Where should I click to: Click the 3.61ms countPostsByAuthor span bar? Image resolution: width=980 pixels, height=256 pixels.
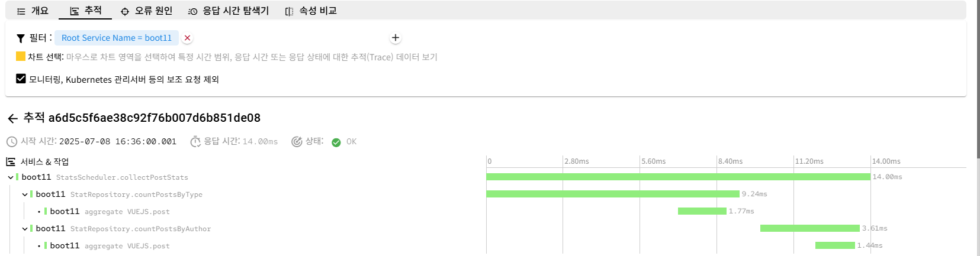tap(809, 228)
